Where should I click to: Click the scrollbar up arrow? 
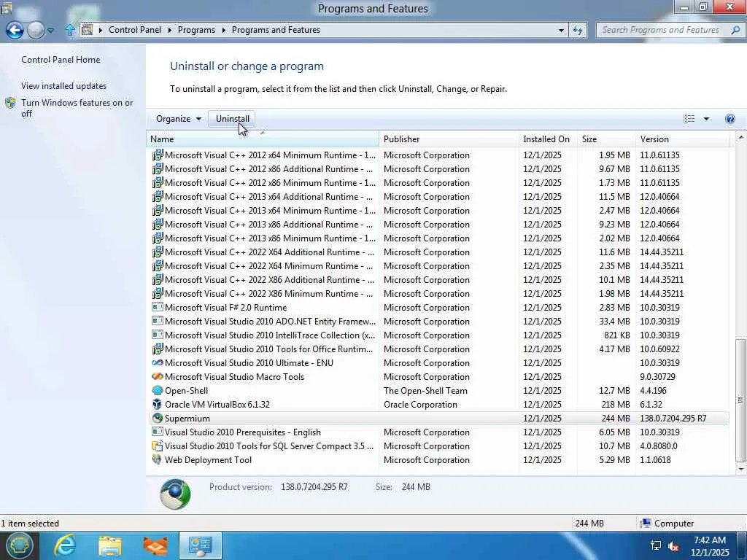740,137
